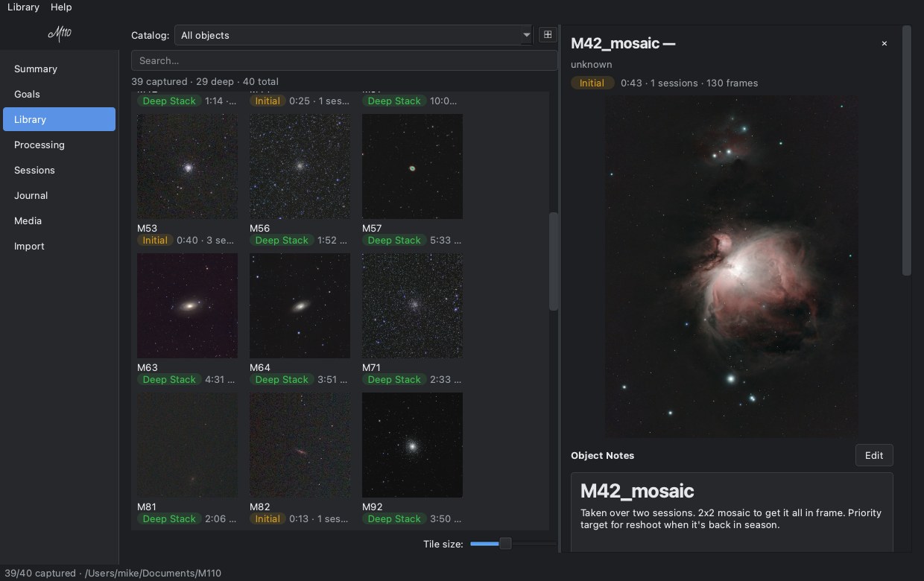Click the M92 label text
This screenshot has width=924, height=581.
(373, 507)
